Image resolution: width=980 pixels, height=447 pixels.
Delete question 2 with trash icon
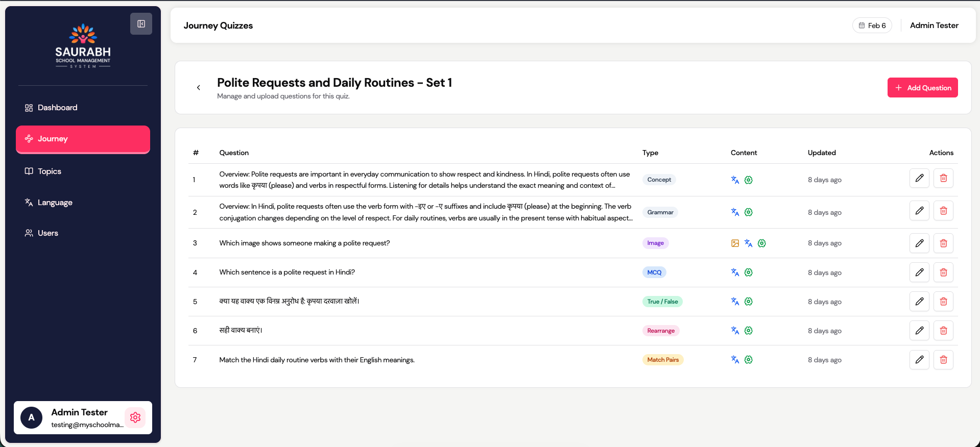click(943, 211)
